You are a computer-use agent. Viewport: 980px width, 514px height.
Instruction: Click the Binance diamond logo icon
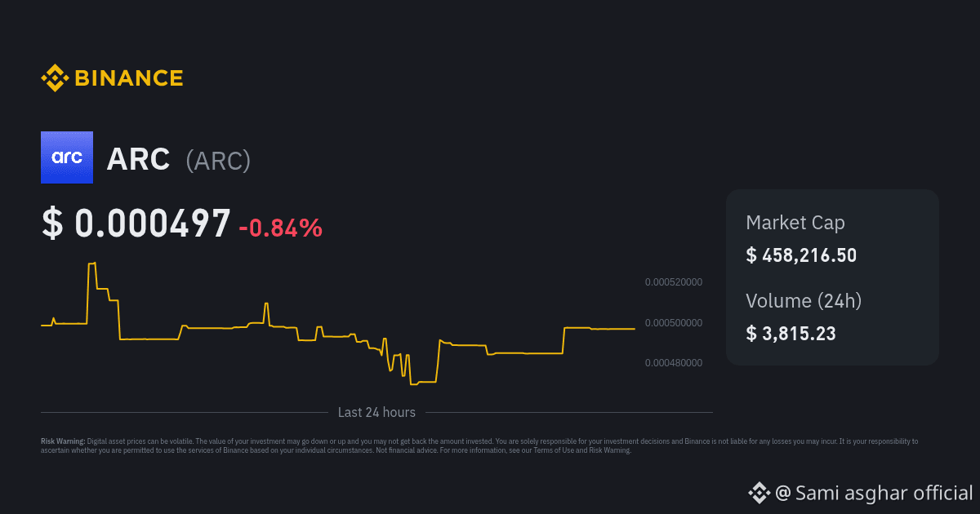tap(55, 78)
